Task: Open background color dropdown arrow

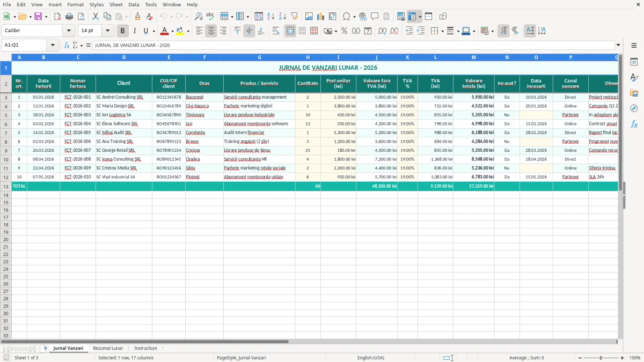Action: point(188,31)
